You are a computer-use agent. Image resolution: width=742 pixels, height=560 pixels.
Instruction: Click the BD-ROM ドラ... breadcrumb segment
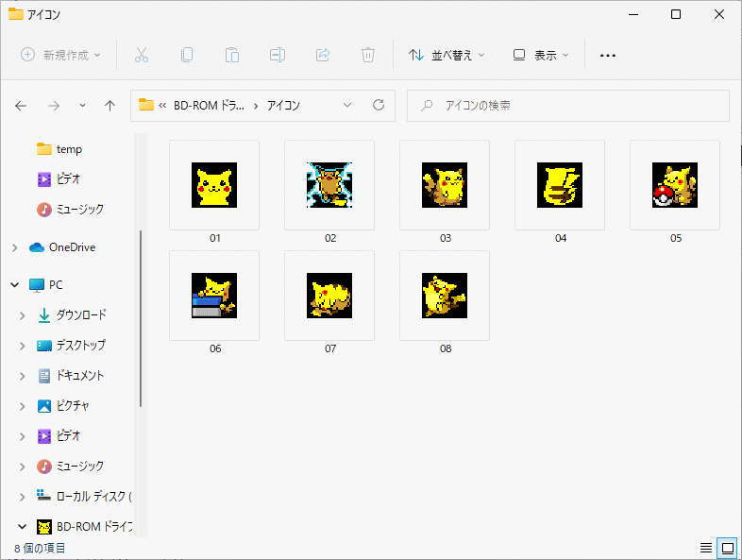209,105
